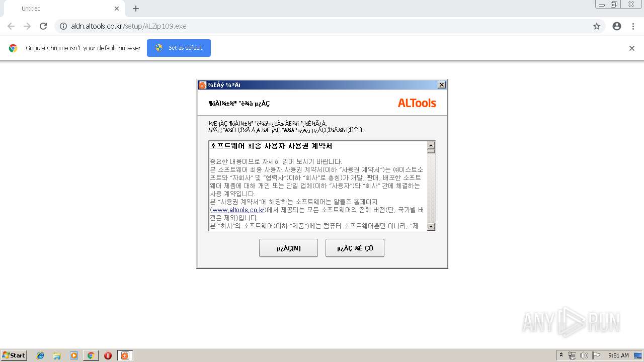644x362 pixels.
Task: Select the Untitled browser tab
Action: (x=65, y=9)
